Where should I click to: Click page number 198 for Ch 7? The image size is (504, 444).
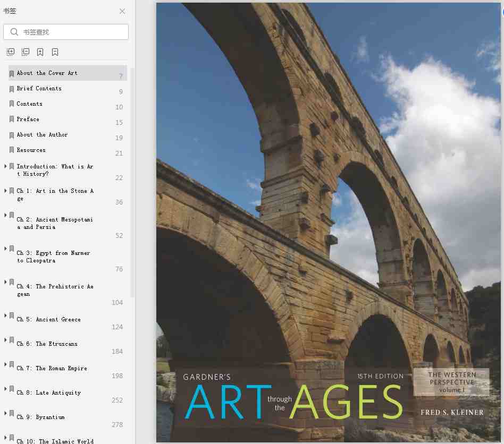pyautogui.click(x=117, y=375)
